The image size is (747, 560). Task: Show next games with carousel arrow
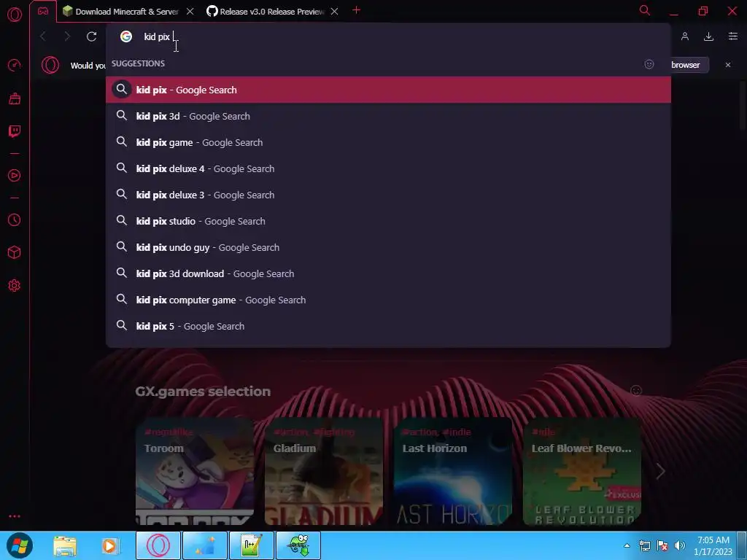pyautogui.click(x=660, y=472)
